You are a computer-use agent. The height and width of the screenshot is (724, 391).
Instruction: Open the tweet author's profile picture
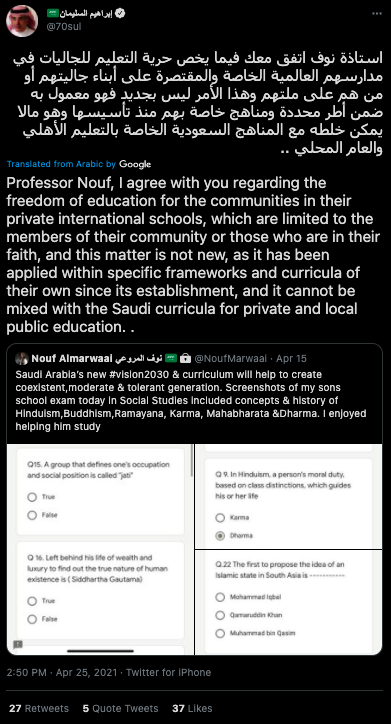click(21, 21)
